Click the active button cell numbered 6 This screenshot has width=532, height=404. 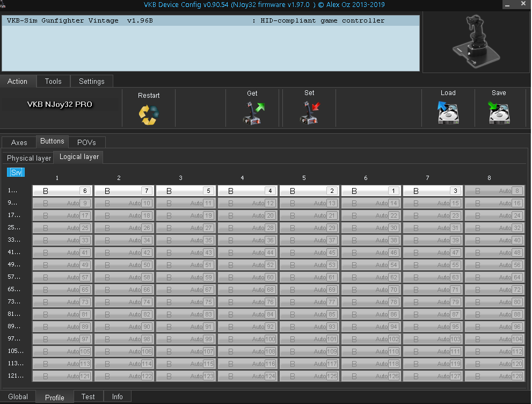tap(62, 191)
